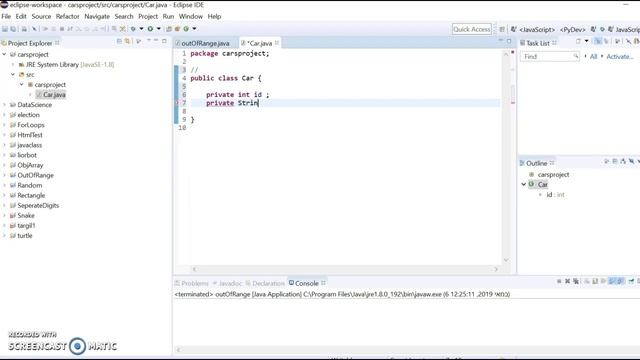Click the New Java Class green icon
Screen dimensions: 640x360
tap(186, 29)
